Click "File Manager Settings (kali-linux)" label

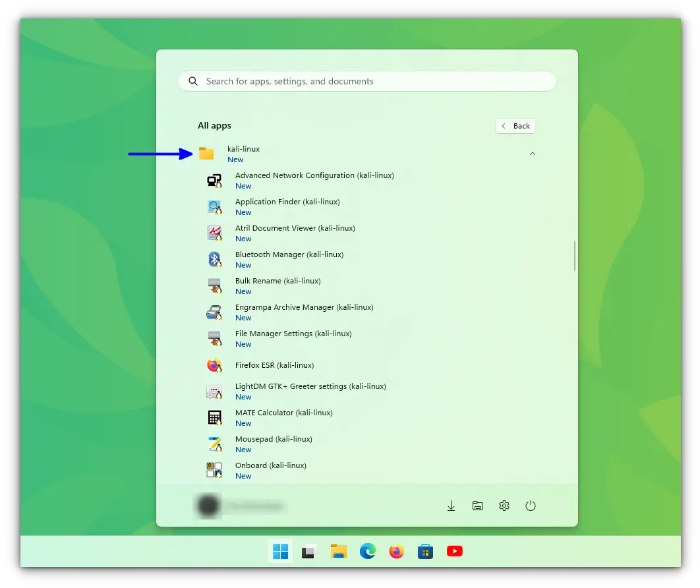293,334
